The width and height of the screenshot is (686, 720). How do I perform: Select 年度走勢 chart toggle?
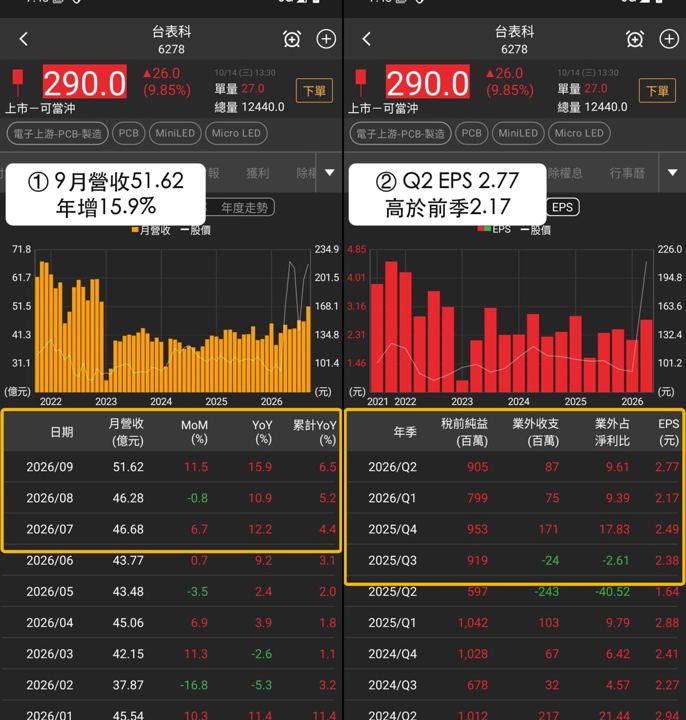tap(242, 208)
